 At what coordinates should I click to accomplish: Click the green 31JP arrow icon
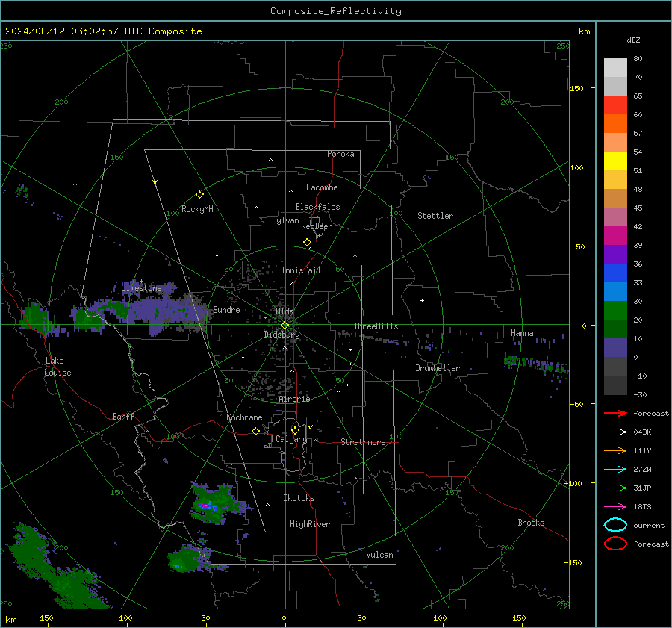615,488
